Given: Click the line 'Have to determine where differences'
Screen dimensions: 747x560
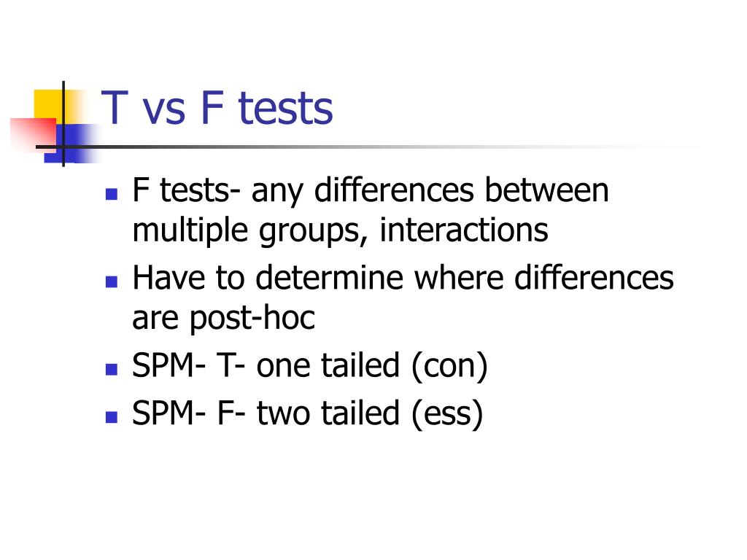Looking at the screenshot, I should (403, 278).
